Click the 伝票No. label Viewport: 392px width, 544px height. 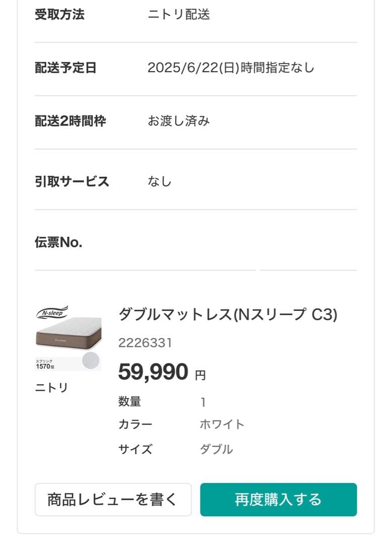pos(58,243)
